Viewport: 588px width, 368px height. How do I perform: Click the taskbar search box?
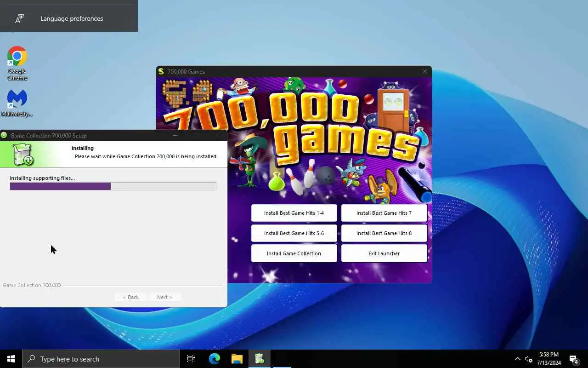point(101,359)
